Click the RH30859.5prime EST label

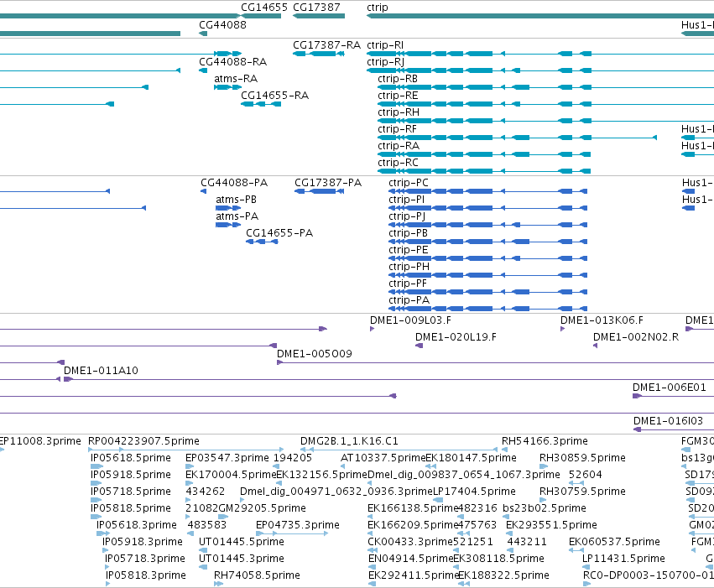click(582, 458)
